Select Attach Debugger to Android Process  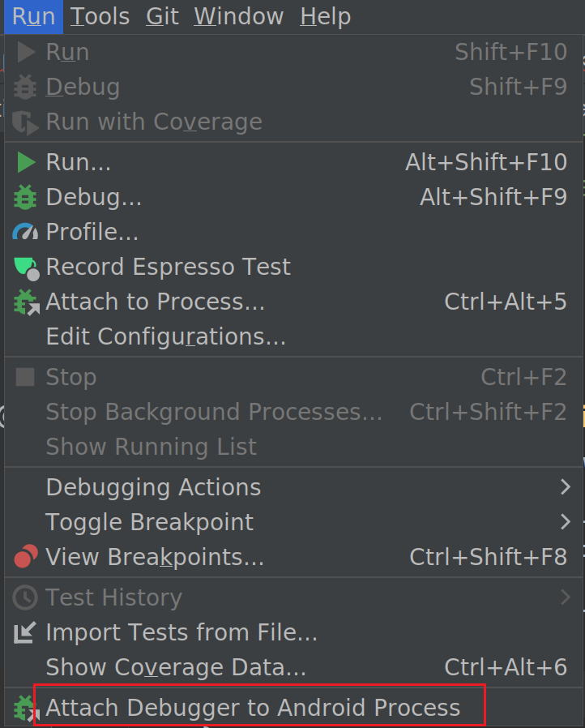tap(253, 708)
